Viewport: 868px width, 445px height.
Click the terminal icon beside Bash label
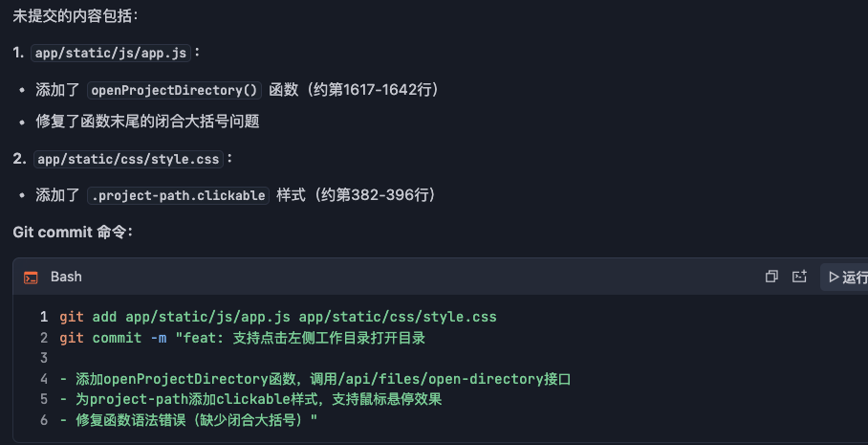(32, 278)
